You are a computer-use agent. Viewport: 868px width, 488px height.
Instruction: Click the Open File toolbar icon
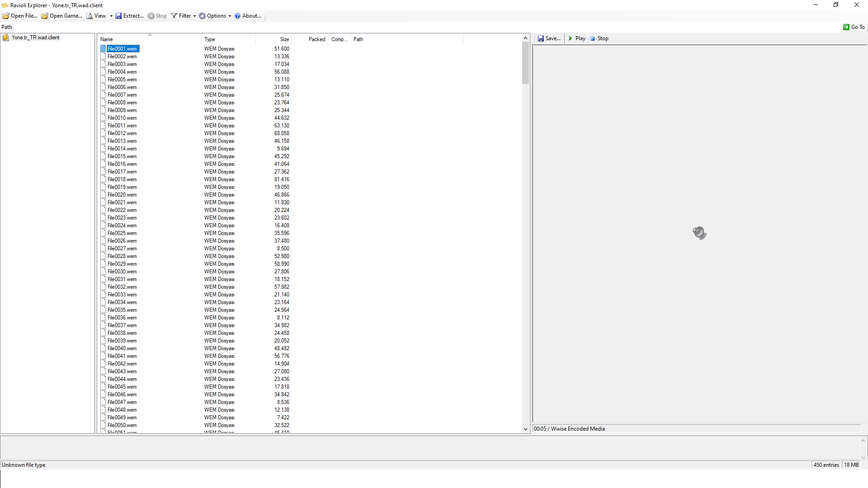click(x=6, y=16)
